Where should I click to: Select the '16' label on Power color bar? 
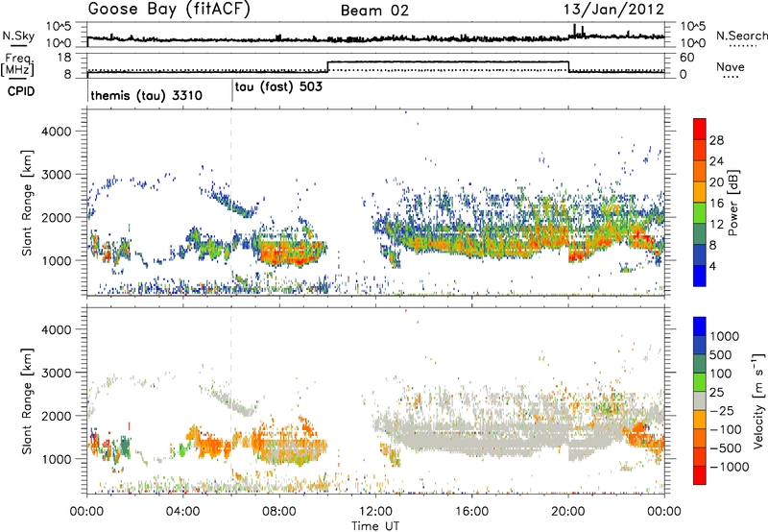pyautogui.click(x=716, y=204)
